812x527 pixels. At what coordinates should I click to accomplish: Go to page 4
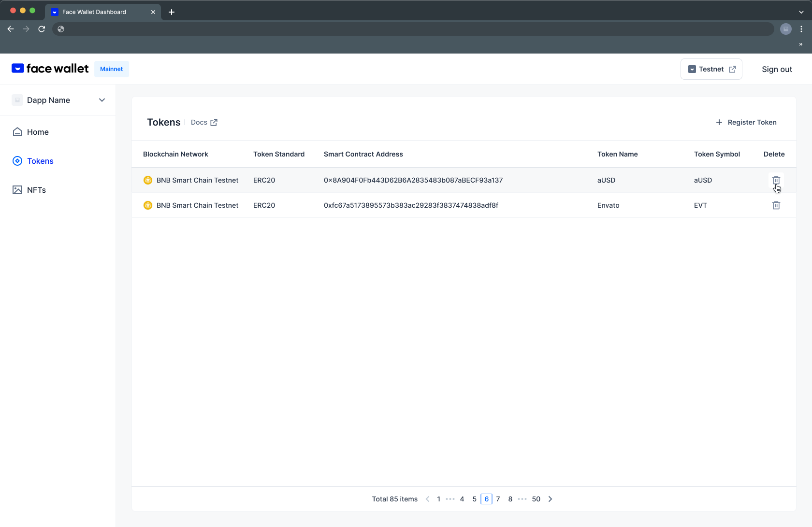point(462,499)
